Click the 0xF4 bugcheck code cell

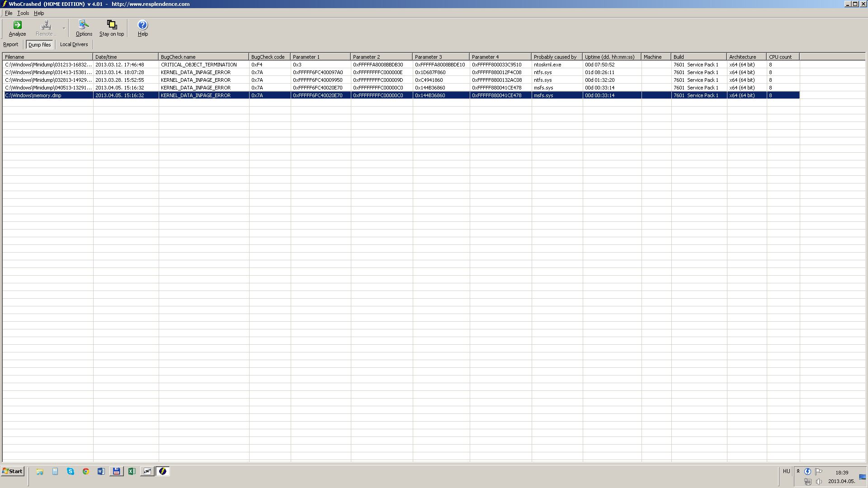coord(269,65)
